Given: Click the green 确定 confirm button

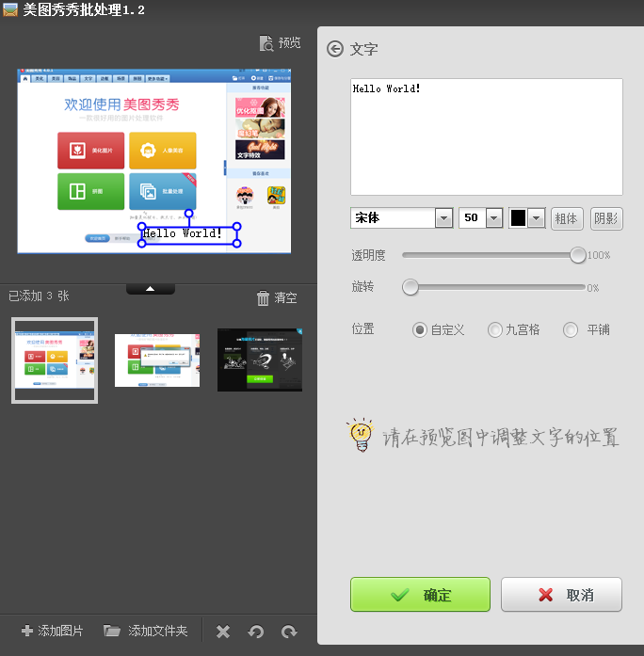Looking at the screenshot, I should [x=420, y=595].
